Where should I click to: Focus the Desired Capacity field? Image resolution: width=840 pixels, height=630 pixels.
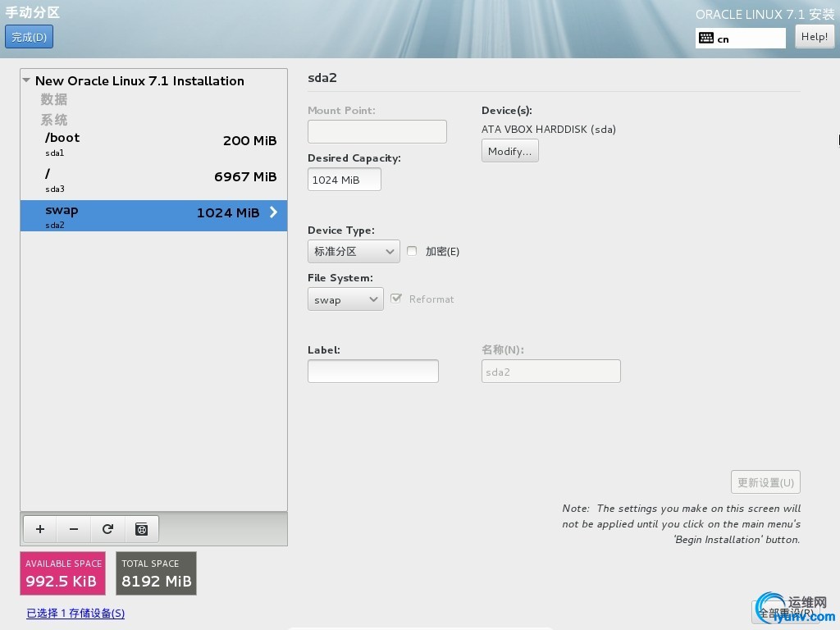[x=345, y=180]
